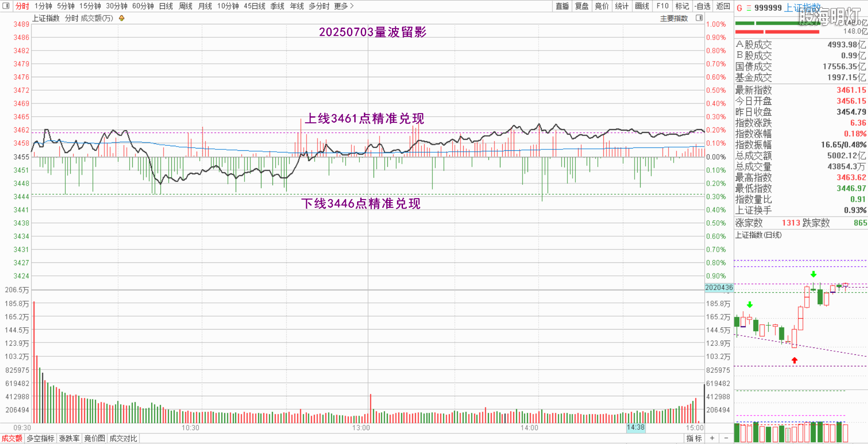
Task: Click the 国债成交 value 17556.35亿
Action: tap(844, 67)
